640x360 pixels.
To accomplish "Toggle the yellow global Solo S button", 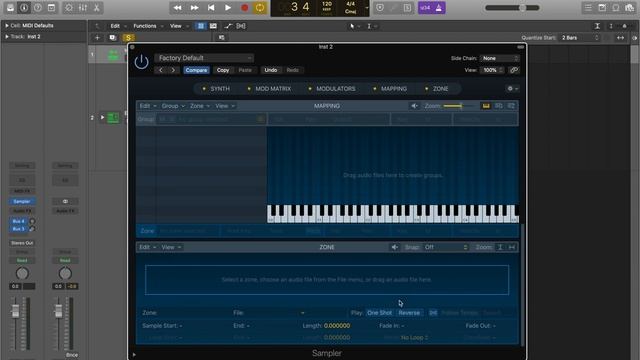I will point(128,38).
